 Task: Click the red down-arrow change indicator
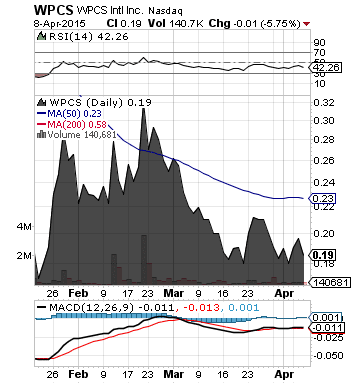(x=306, y=24)
